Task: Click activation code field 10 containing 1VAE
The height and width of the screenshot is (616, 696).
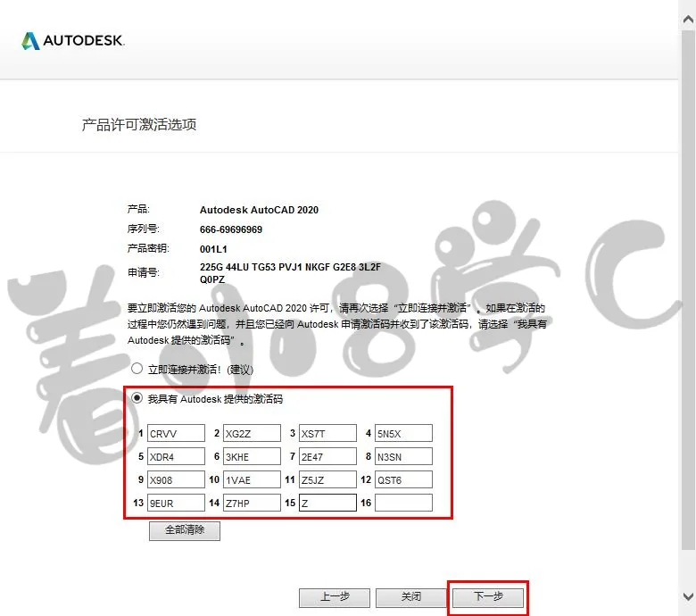Action: coord(252,479)
